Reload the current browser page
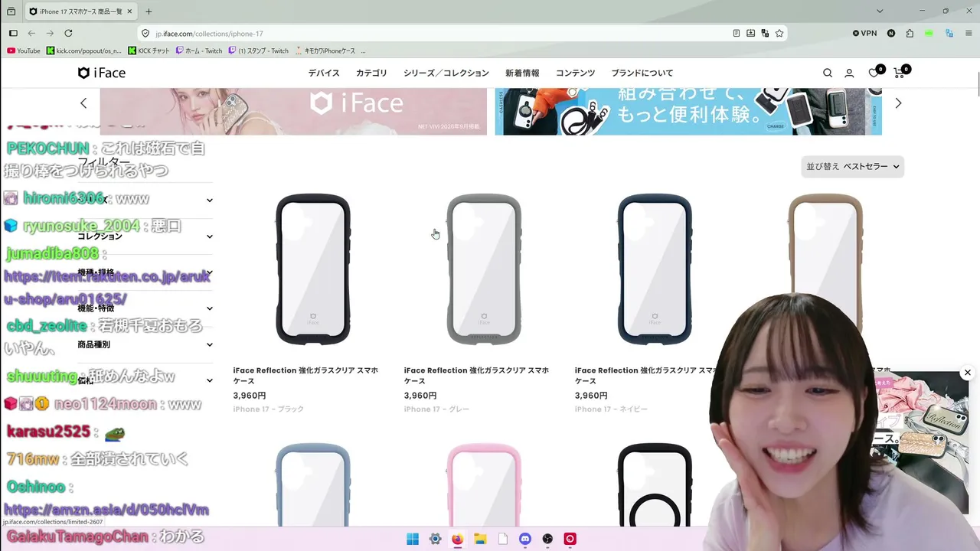This screenshot has width=980, height=551. [x=68, y=34]
